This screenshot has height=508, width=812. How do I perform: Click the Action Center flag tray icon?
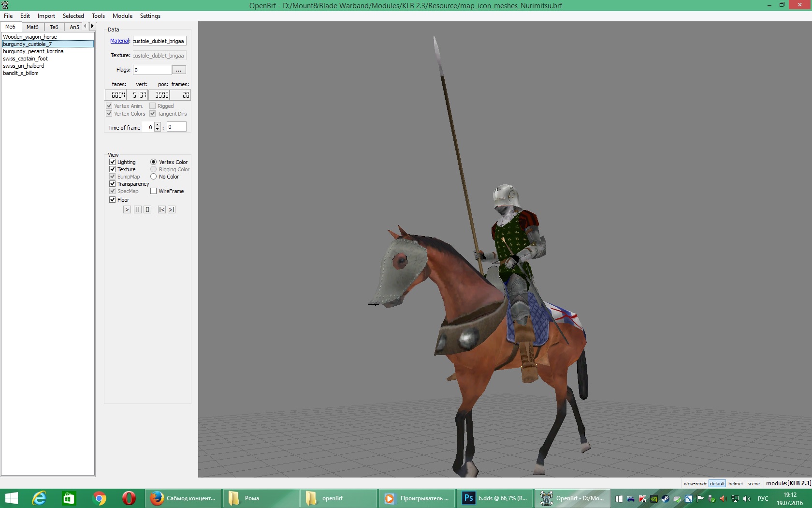click(700, 499)
